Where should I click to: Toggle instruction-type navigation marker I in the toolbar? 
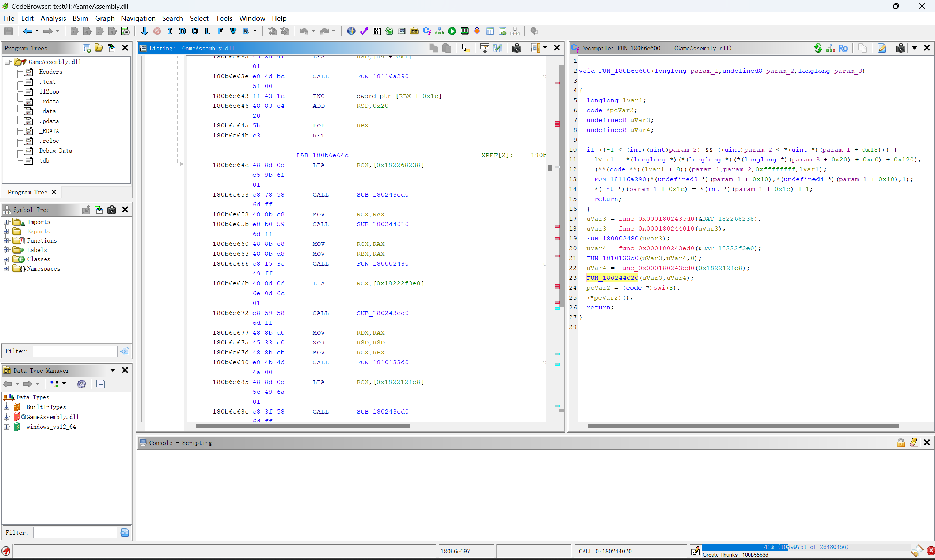[x=170, y=31]
